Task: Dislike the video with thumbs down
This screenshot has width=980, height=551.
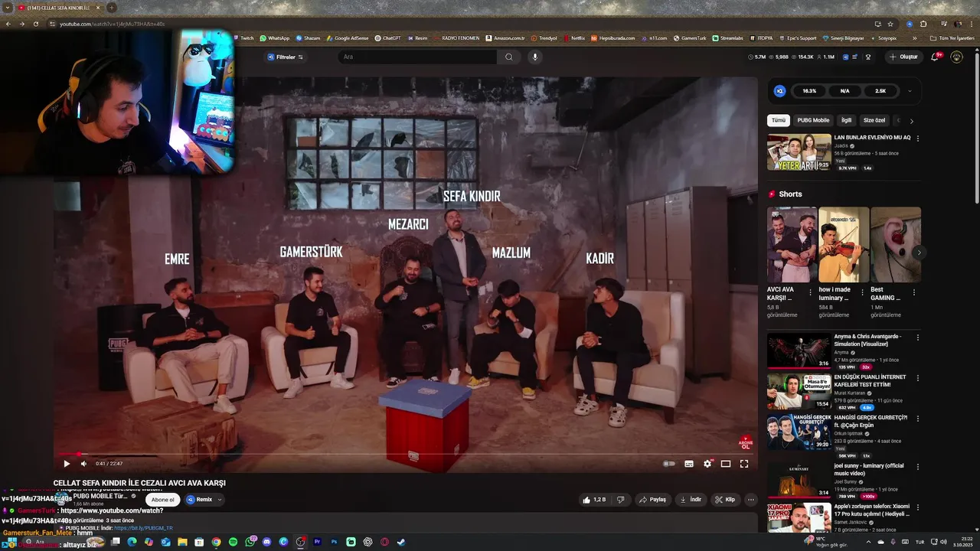Action: pyautogui.click(x=620, y=500)
